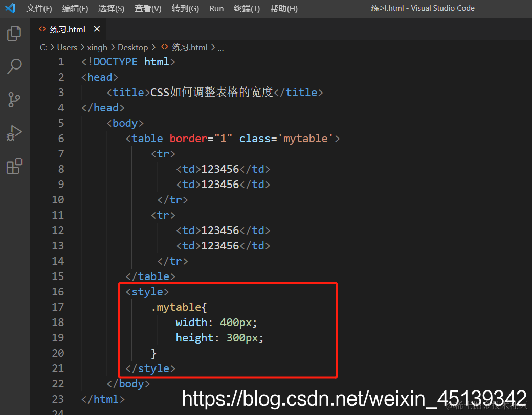Open the Source Control view
532x415 pixels.
14,100
